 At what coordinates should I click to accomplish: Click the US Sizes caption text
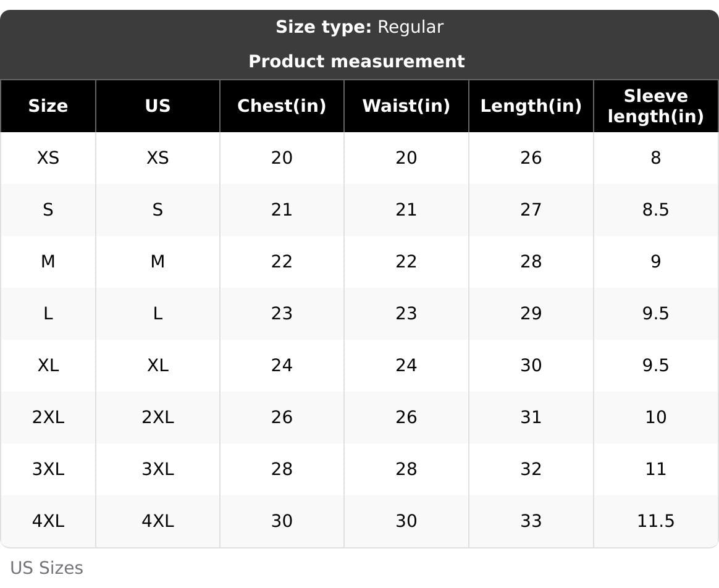tap(46, 568)
